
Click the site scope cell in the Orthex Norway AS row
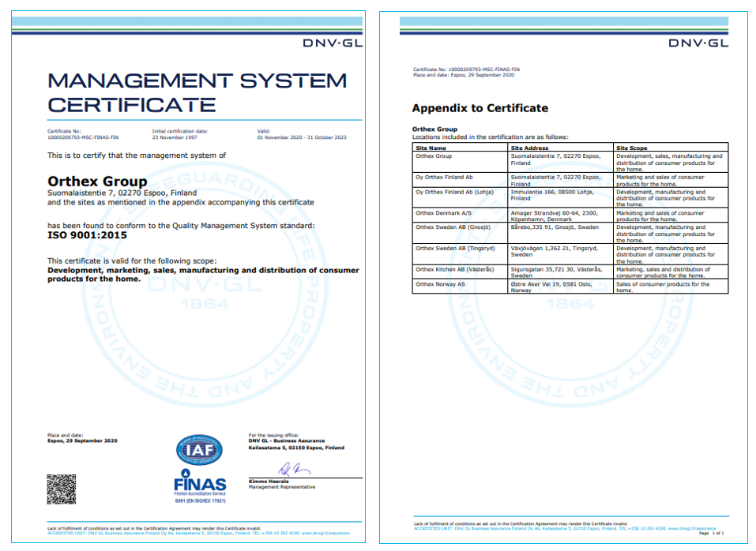671,286
